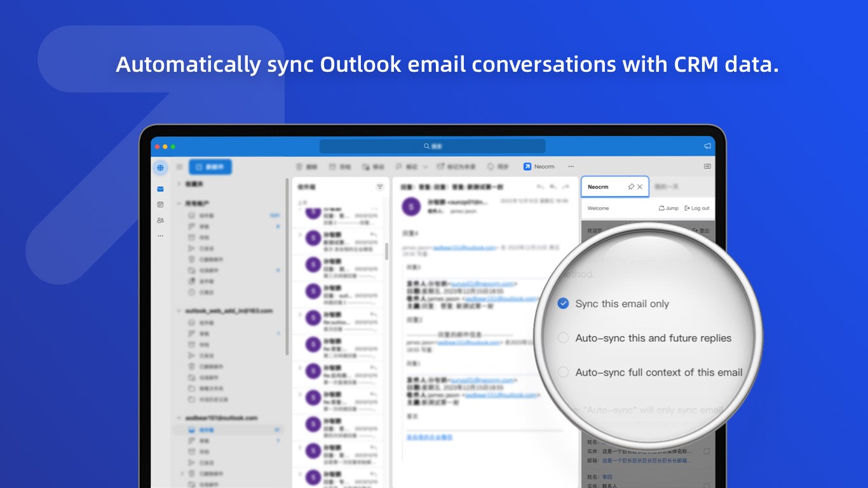
Task: Select Auto-sync this and future replies
Action: point(644,338)
